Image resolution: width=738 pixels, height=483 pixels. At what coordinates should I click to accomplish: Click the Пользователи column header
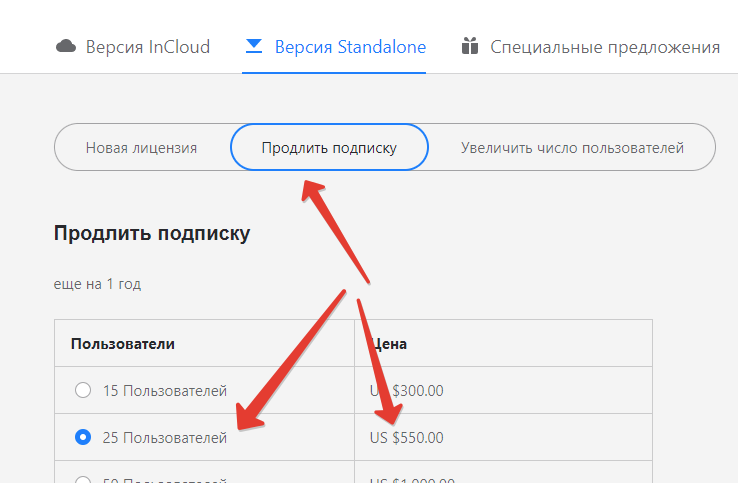point(123,344)
